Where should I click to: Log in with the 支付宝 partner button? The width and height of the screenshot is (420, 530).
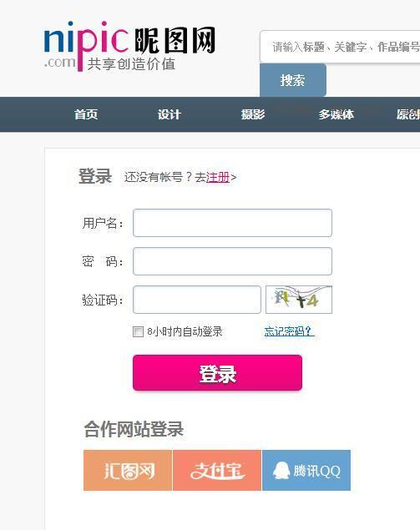(217, 470)
